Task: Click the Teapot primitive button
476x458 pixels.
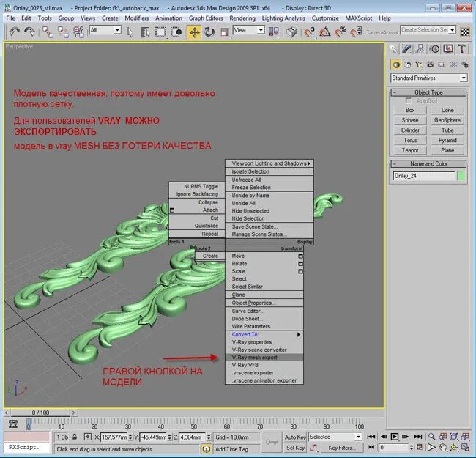Action: pos(410,150)
